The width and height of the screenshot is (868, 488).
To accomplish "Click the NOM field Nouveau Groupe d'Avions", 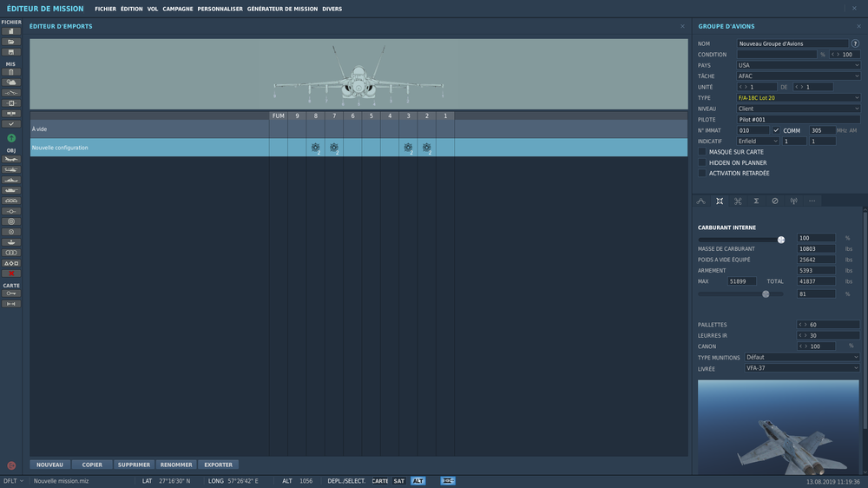I will (x=792, y=43).
